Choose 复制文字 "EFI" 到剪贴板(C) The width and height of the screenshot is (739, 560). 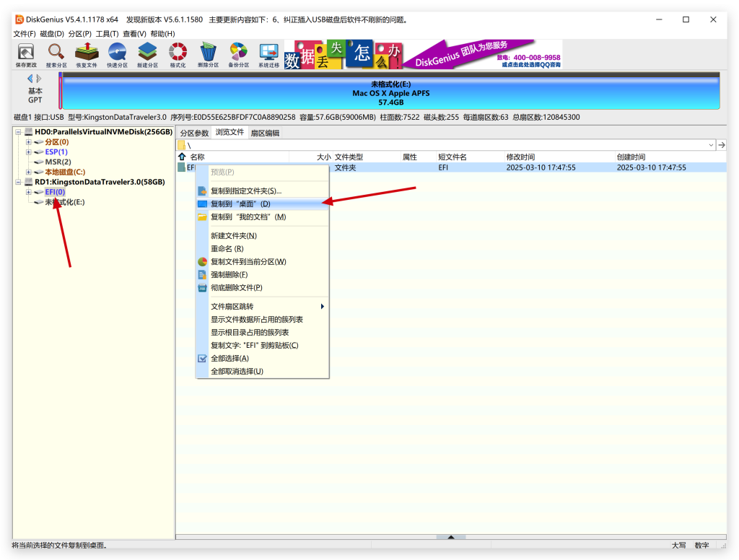click(x=263, y=345)
